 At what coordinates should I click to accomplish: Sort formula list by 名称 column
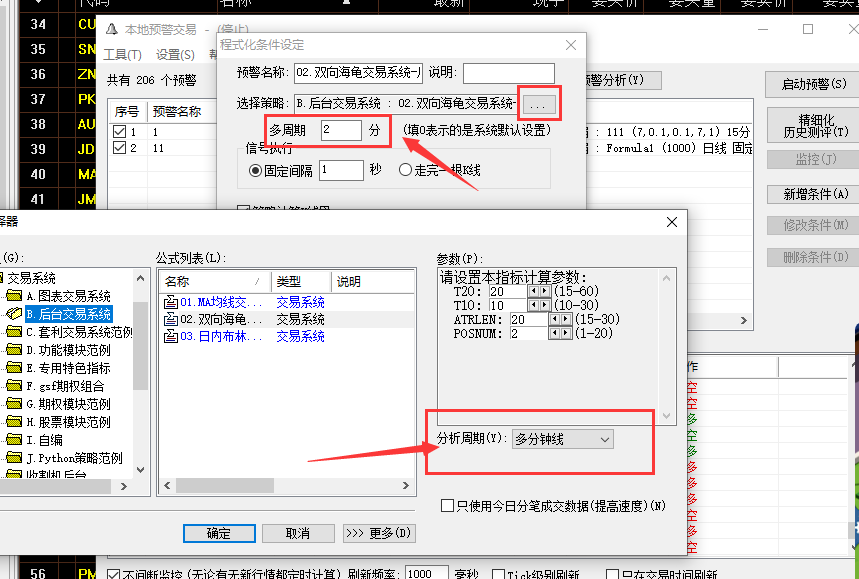[x=215, y=282]
